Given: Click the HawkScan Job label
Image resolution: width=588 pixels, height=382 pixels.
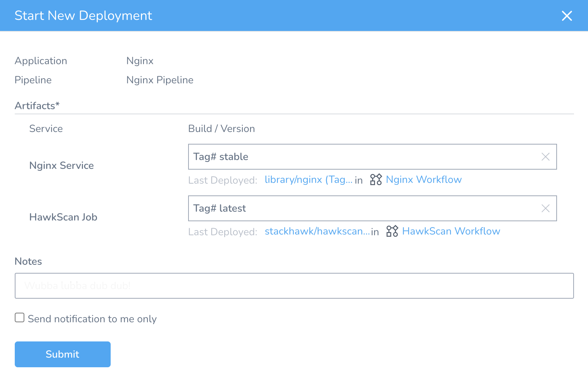Looking at the screenshot, I should coord(63,217).
